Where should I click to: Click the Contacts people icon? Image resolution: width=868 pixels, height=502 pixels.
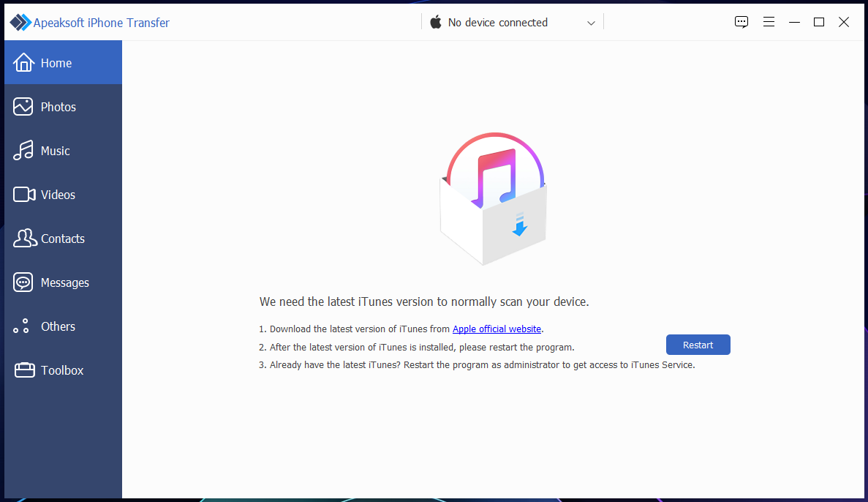point(25,239)
